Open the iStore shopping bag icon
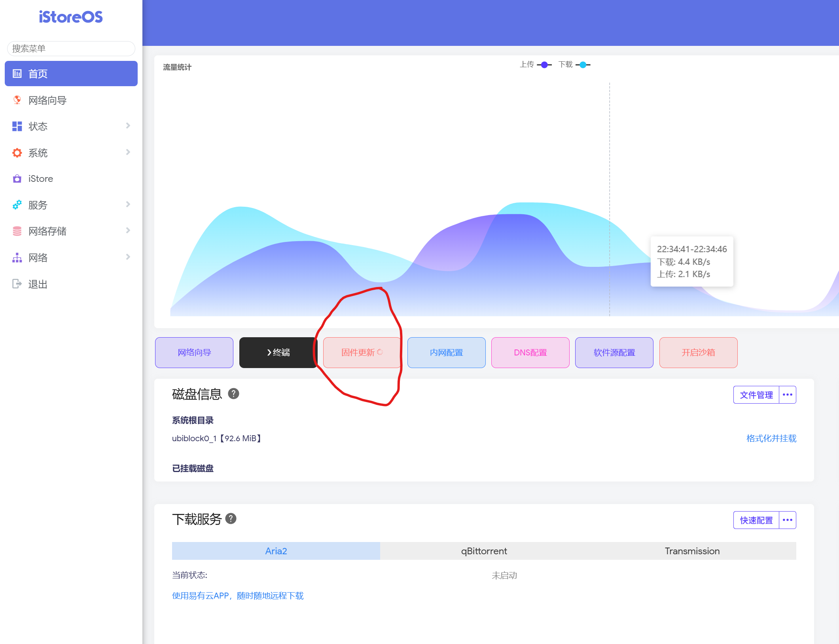The height and width of the screenshot is (644, 839). click(x=17, y=179)
